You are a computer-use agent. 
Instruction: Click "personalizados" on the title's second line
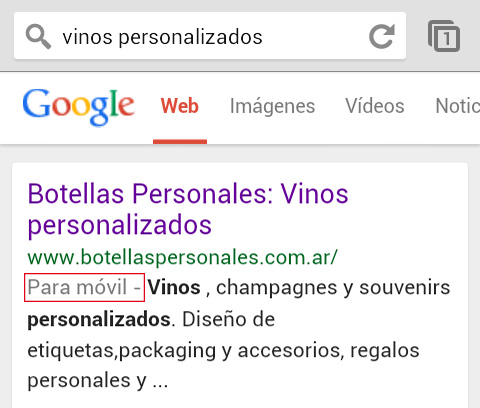pyautogui.click(x=120, y=225)
